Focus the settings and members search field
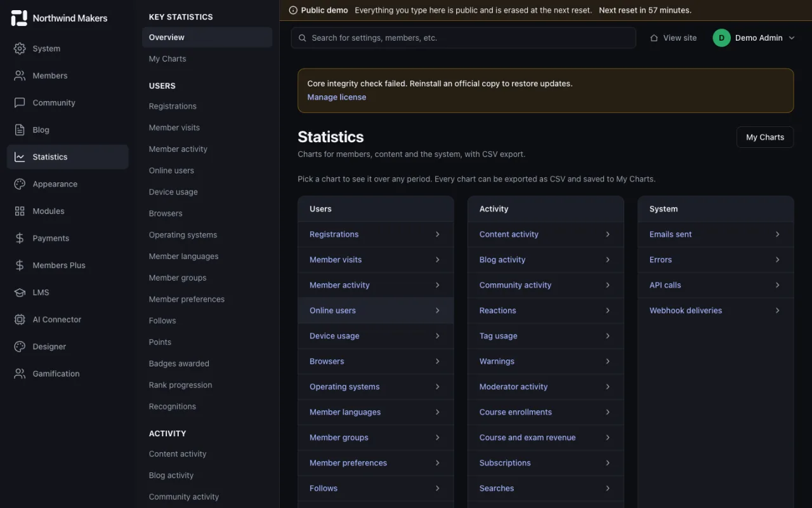 point(463,38)
